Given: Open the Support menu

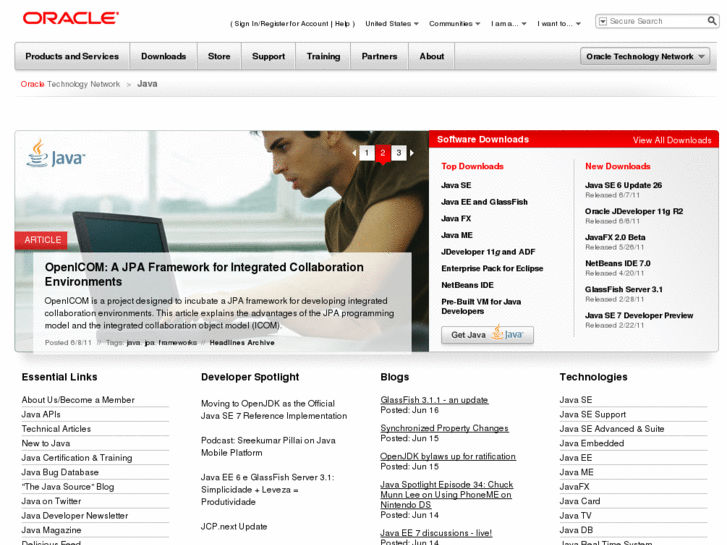Looking at the screenshot, I should click(268, 56).
